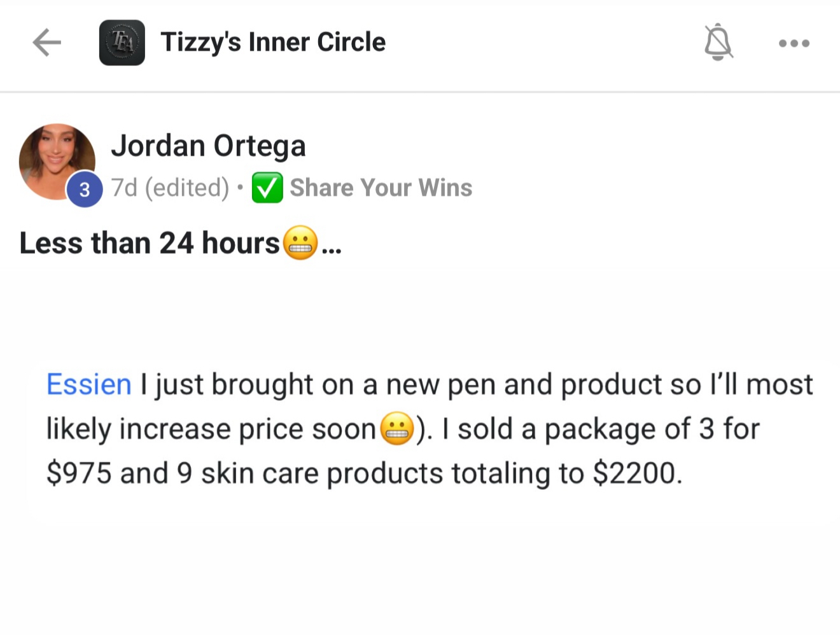840x635 pixels.
Task: Toggle the muted notification bell
Action: pos(718,43)
